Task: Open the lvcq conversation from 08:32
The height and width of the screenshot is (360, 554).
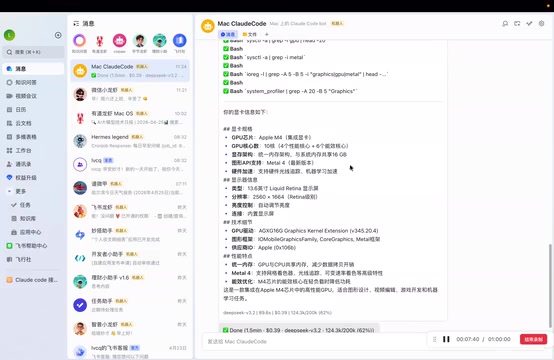Action: pos(130,165)
